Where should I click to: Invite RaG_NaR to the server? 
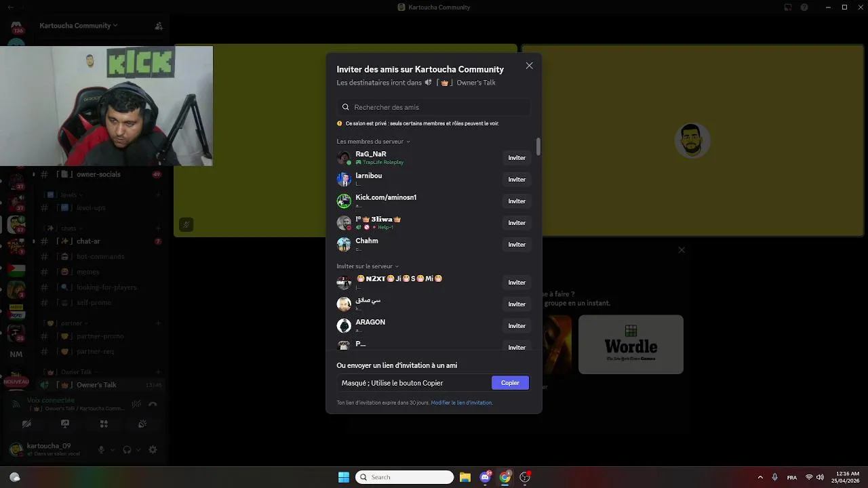(x=517, y=158)
